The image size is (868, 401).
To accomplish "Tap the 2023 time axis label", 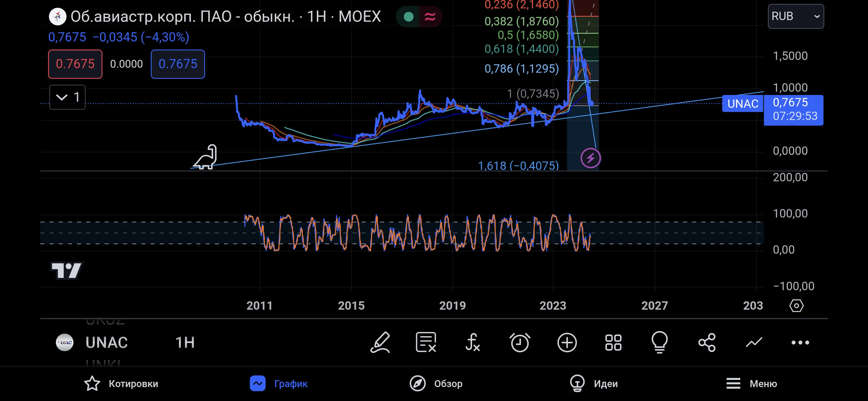I will pyautogui.click(x=553, y=305).
